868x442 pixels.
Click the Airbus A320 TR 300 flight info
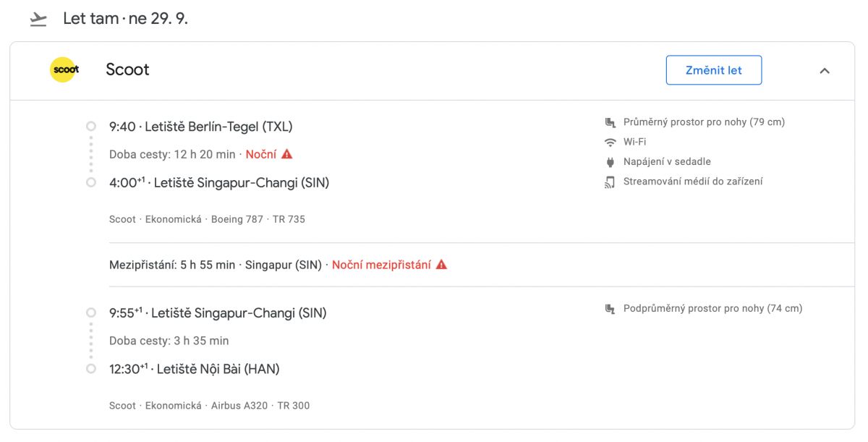(260, 406)
